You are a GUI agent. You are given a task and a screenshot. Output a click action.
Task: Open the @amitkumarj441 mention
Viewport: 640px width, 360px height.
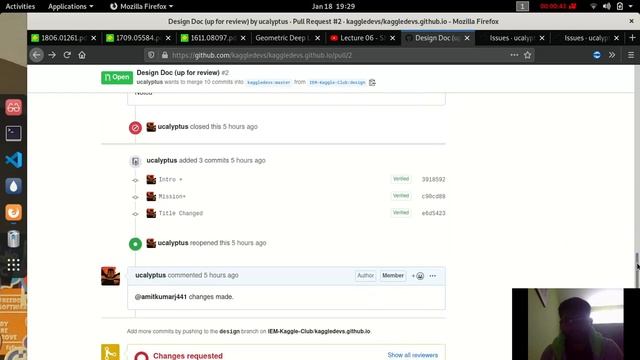(161, 297)
